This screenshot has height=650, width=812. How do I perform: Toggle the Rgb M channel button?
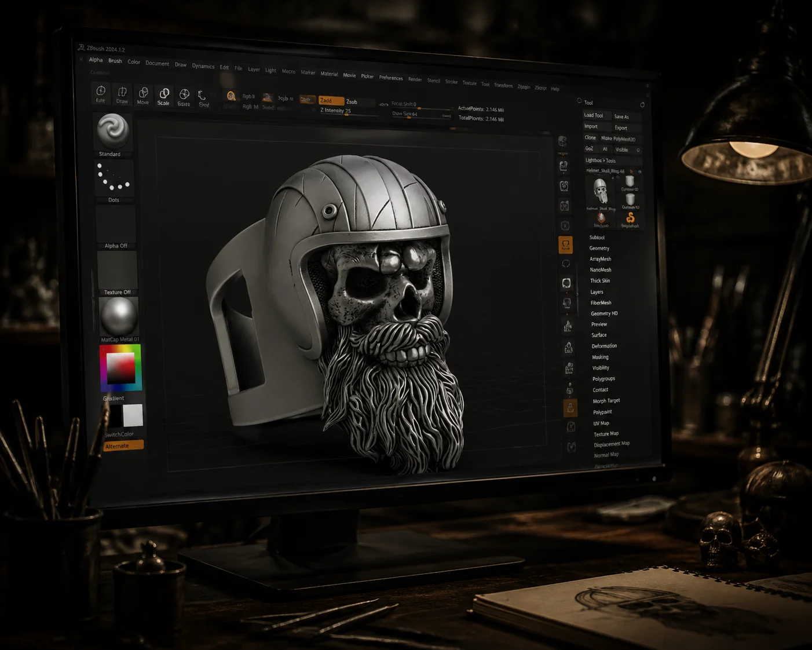pos(250,107)
